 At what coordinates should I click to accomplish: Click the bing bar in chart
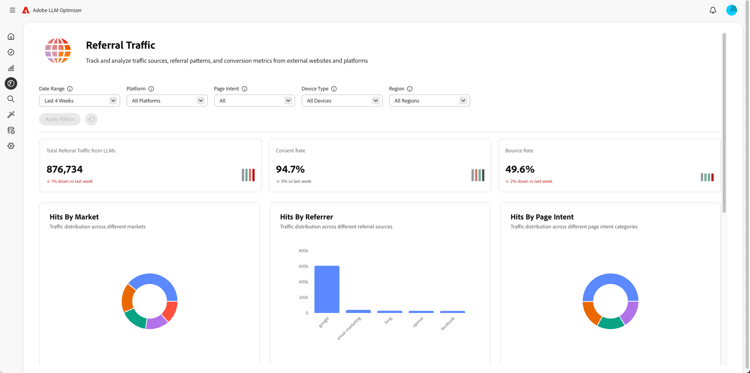pos(390,312)
